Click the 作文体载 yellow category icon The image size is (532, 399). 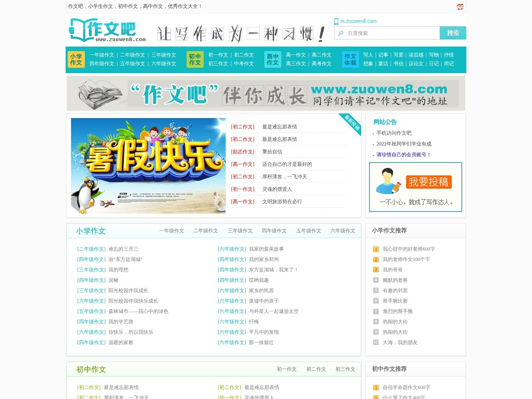pos(350,59)
